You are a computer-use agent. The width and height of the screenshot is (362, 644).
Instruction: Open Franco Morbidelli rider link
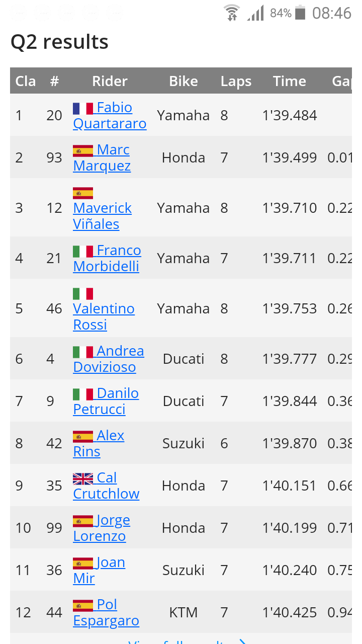(x=107, y=258)
